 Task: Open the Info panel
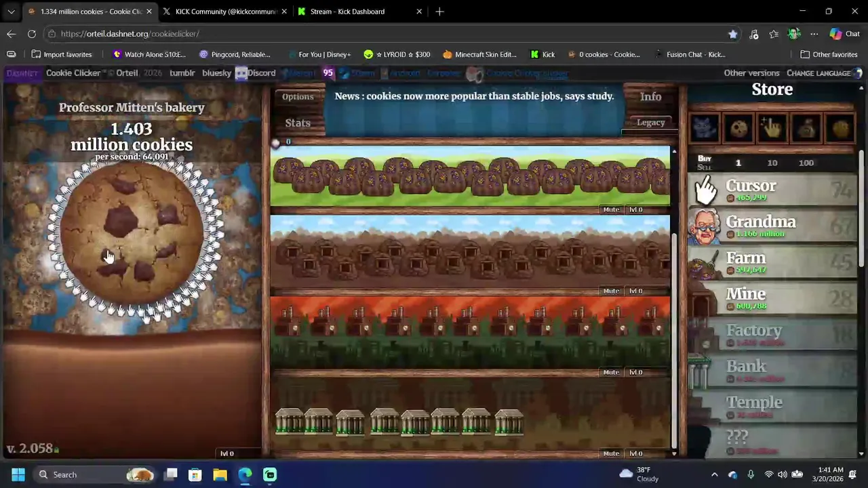650,96
